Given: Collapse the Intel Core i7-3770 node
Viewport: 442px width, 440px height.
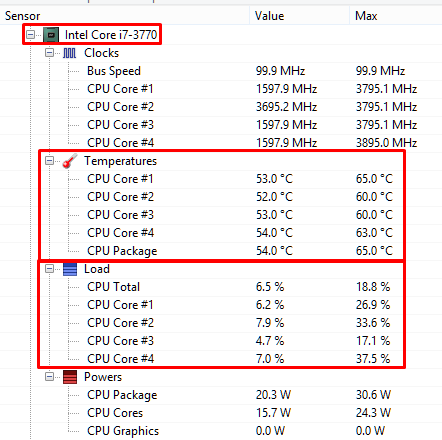Looking at the screenshot, I should [x=30, y=35].
